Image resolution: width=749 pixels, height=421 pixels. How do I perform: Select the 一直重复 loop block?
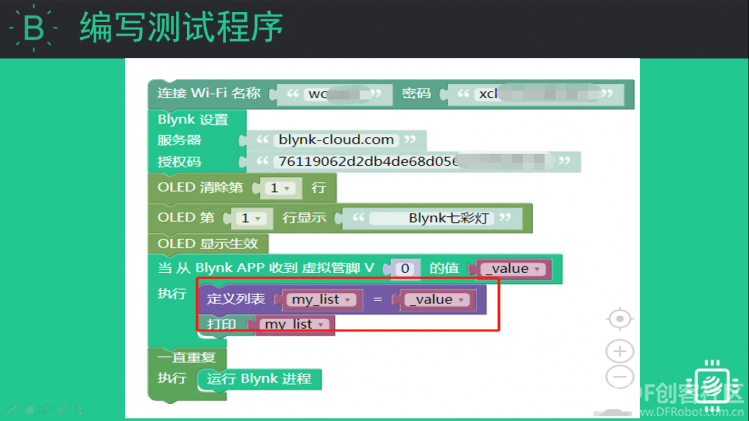(x=186, y=357)
